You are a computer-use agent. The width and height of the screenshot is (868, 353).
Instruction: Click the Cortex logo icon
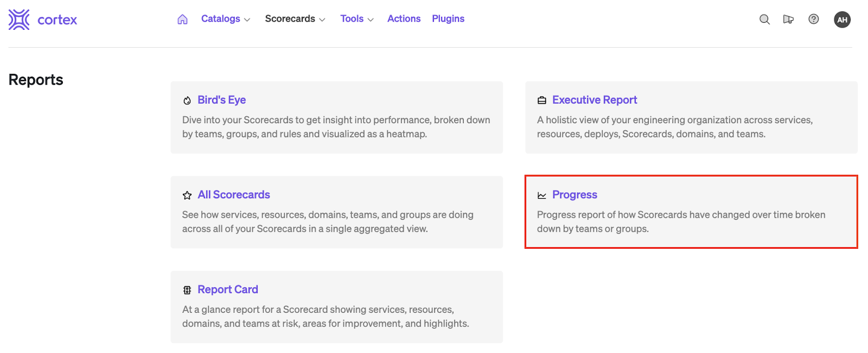point(19,20)
